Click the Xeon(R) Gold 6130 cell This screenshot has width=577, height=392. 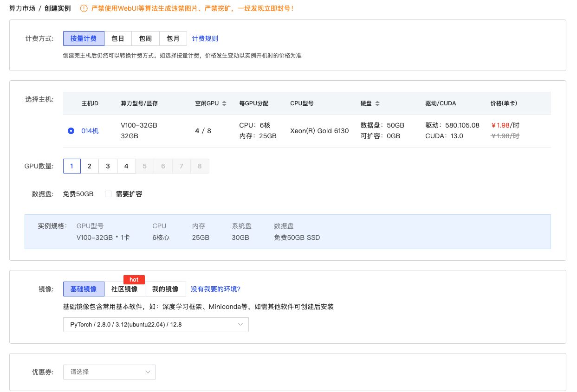click(319, 131)
